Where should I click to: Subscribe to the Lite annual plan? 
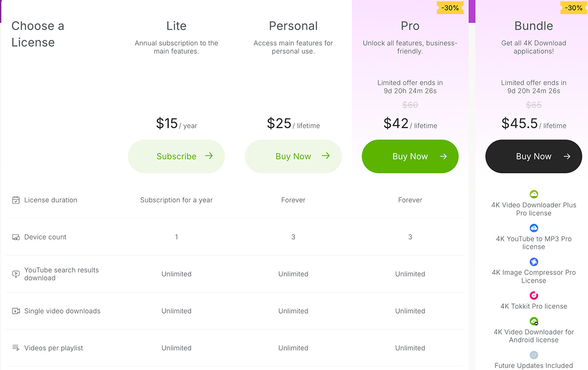[x=176, y=156]
